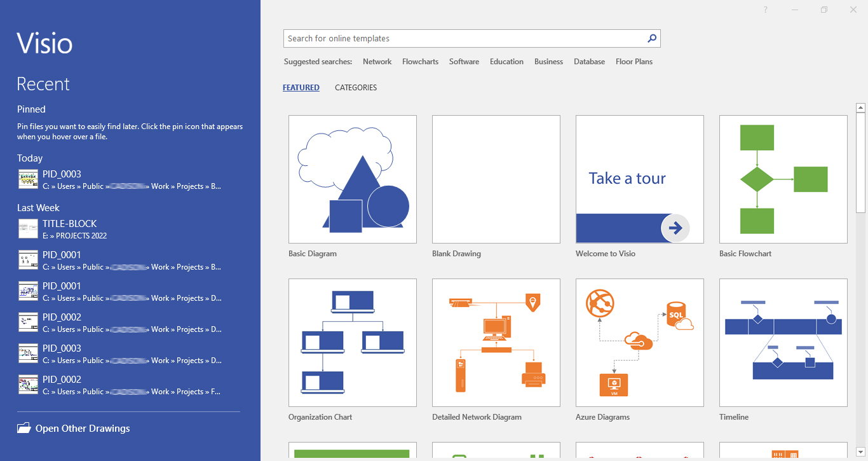This screenshot has width=868, height=461.
Task: Open Other Drawings
Action: click(82, 428)
